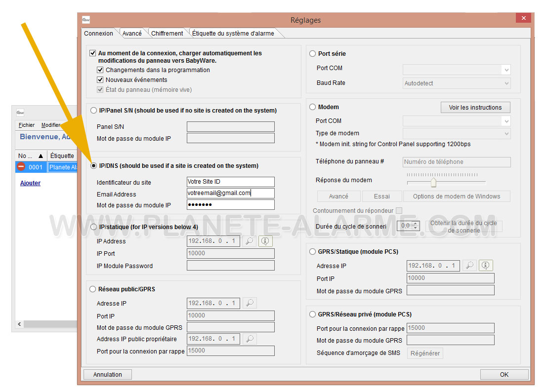Click the Ajouter link in background window
546x392 pixels.
click(30, 183)
